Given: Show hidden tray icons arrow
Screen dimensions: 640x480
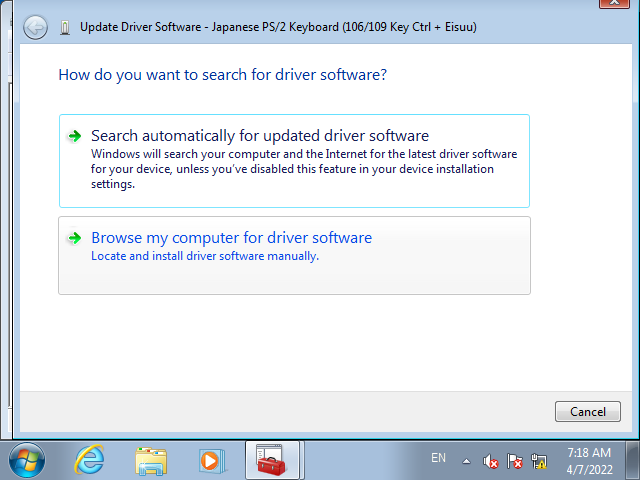Looking at the screenshot, I should pyautogui.click(x=466, y=462).
